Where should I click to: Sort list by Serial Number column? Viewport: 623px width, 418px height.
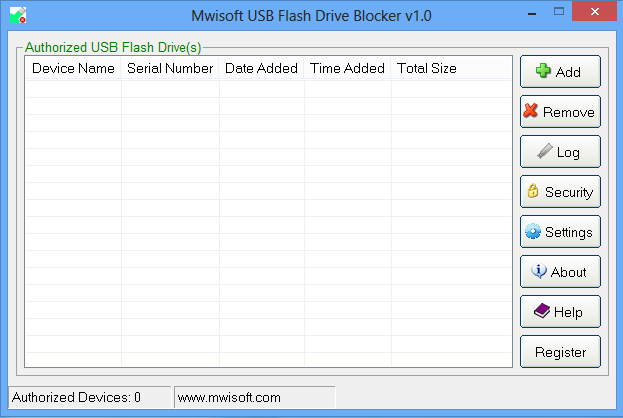(x=170, y=69)
